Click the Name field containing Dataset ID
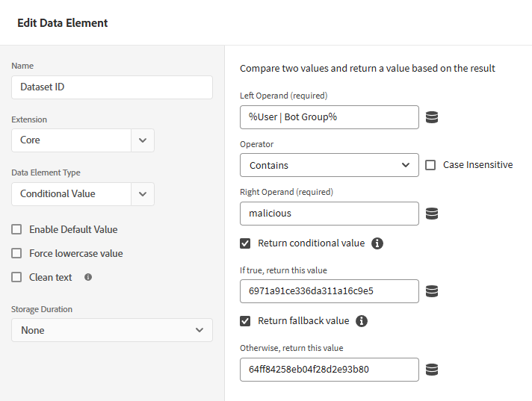 click(111, 87)
